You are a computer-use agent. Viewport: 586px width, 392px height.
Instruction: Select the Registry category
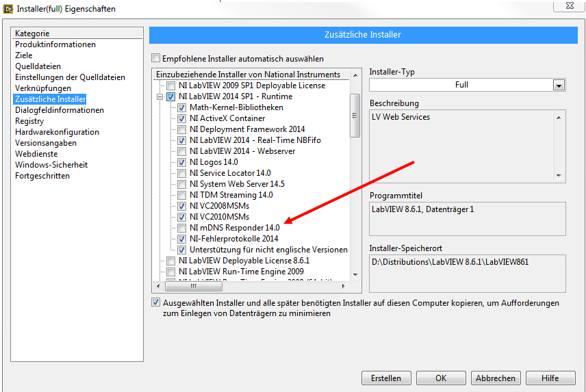point(29,121)
